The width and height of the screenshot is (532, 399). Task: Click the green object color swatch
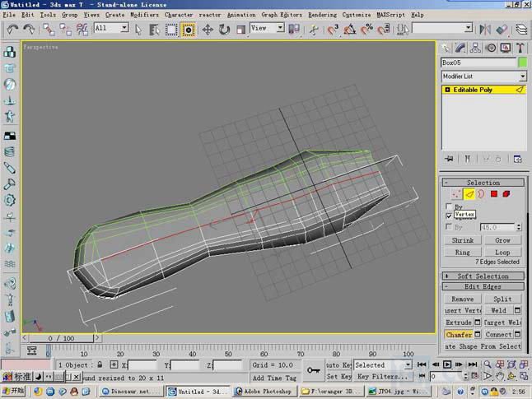coord(523,63)
